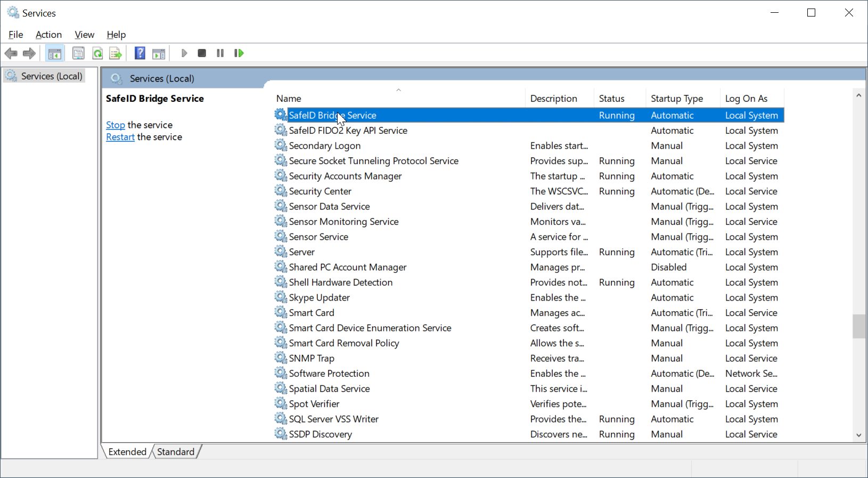Switch to the Standard tab
Image resolution: width=868 pixels, height=478 pixels.
tap(176, 452)
